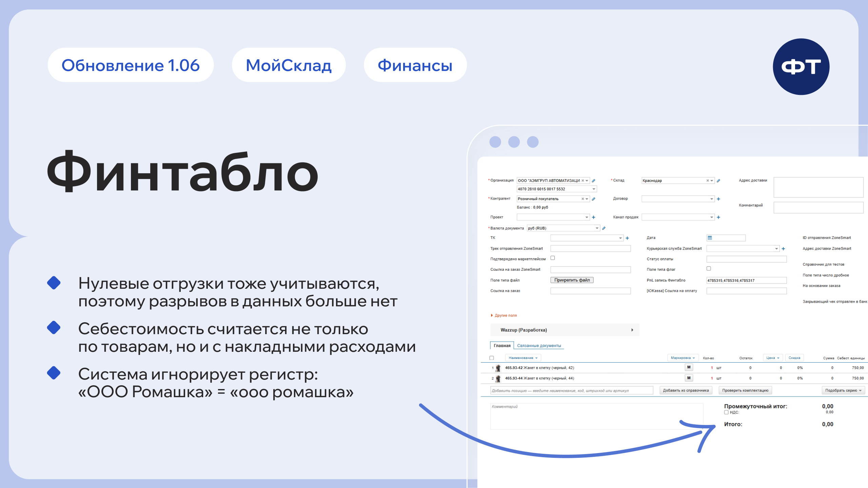Click the Прикрепить файл button
Image resolution: width=868 pixels, height=488 pixels.
[x=572, y=280]
